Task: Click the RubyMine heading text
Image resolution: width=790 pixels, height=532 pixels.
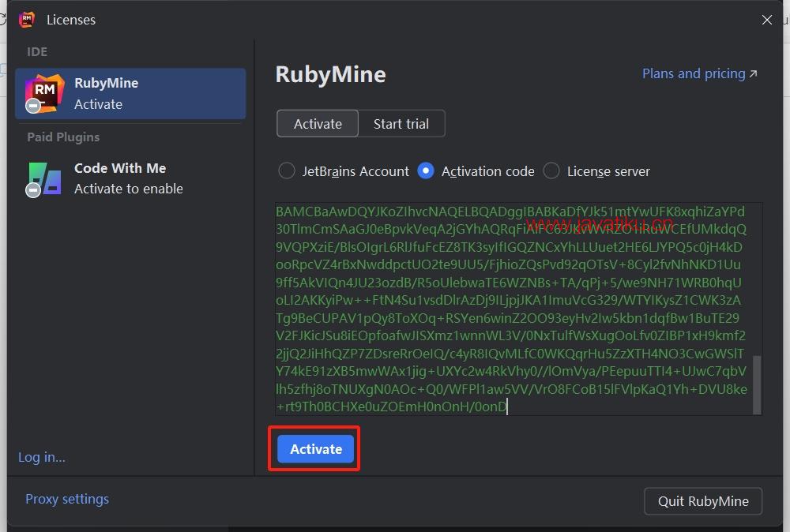Action: pyautogui.click(x=330, y=74)
